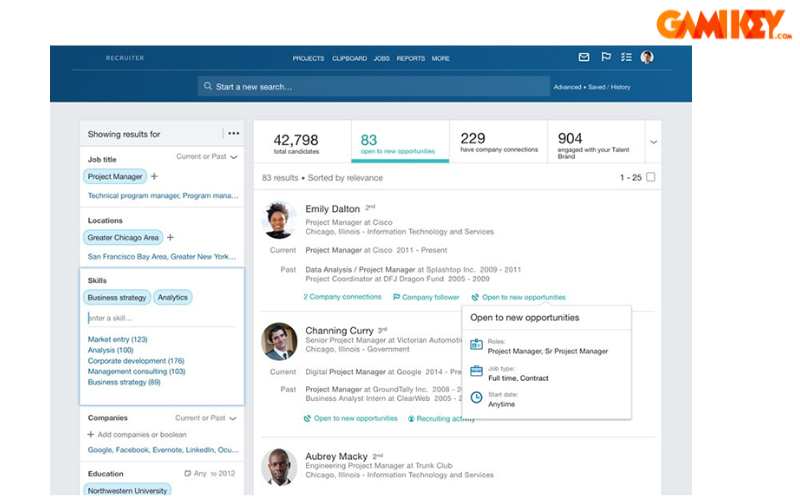Image resolution: width=800 pixels, height=500 pixels.
Task: Click the Northwestern University education pill
Action: (128, 490)
